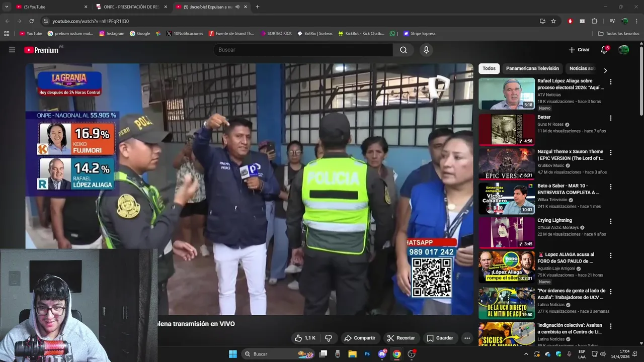Click Recortar to clip the video
The height and width of the screenshot is (362, 644).
pyautogui.click(x=401, y=338)
